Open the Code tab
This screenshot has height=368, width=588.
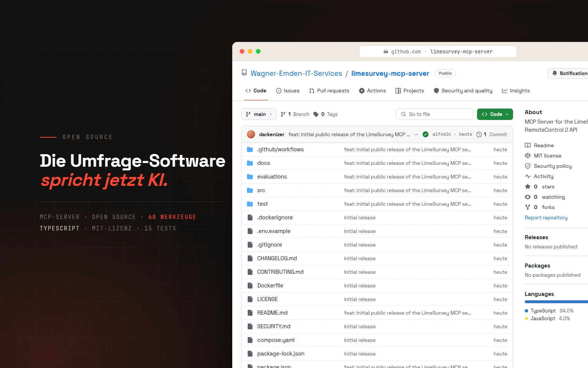pyautogui.click(x=256, y=91)
